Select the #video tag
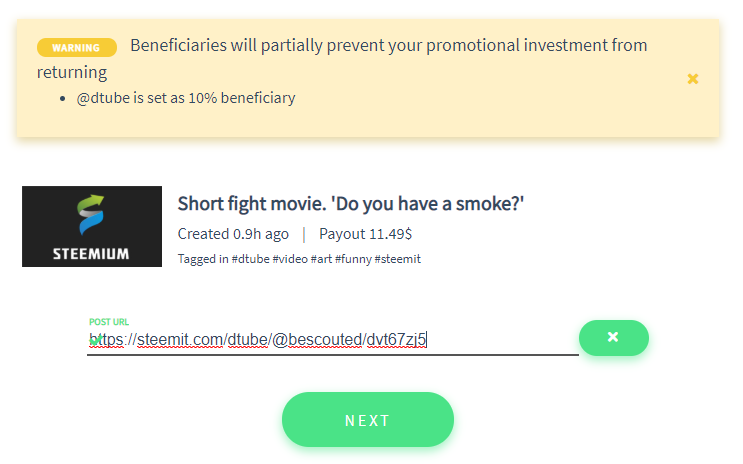This screenshot has width=743, height=464. 290,259
